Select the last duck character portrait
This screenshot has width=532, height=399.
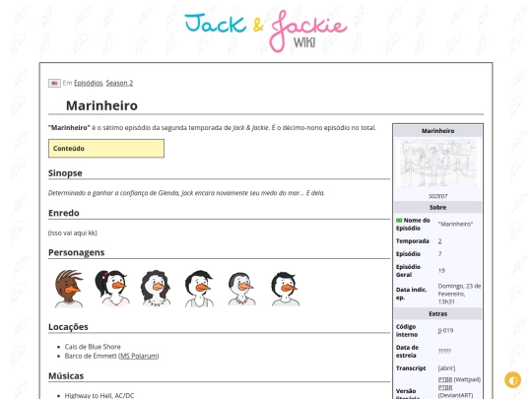tap(285, 289)
